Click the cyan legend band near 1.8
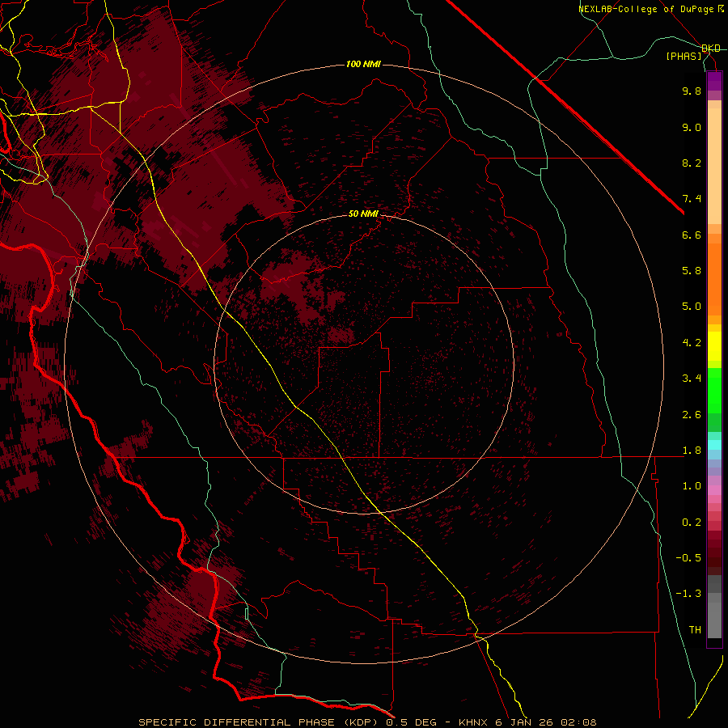Image resolution: width=728 pixels, height=728 pixels. 714,445
